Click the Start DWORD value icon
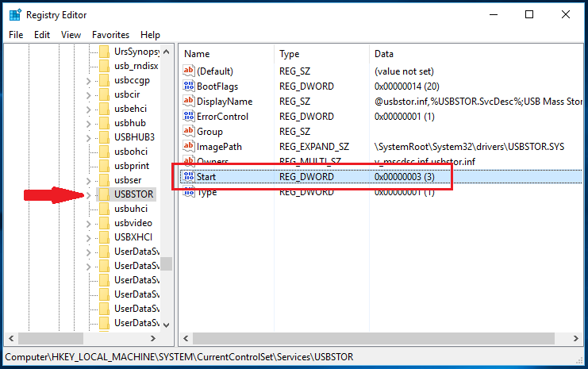This screenshot has height=369, width=588. click(x=189, y=176)
